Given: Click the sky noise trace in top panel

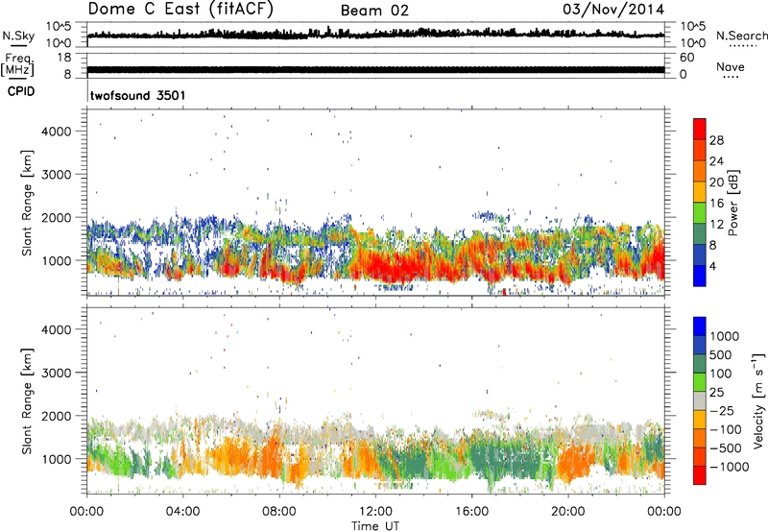Looking at the screenshot, I should pos(375,34).
